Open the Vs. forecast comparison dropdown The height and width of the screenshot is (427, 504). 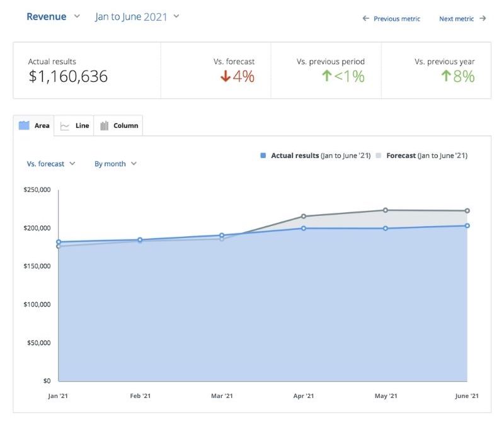(x=51, y=164)
